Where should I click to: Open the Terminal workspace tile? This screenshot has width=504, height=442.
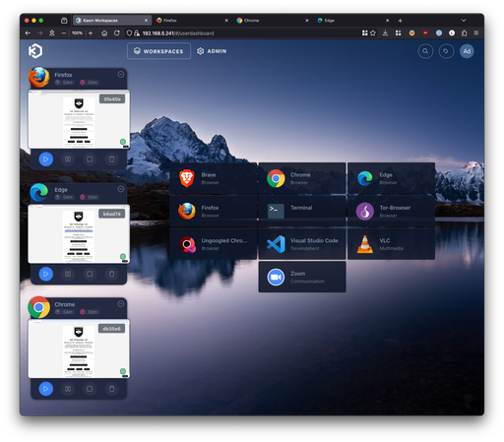(302, 211)
